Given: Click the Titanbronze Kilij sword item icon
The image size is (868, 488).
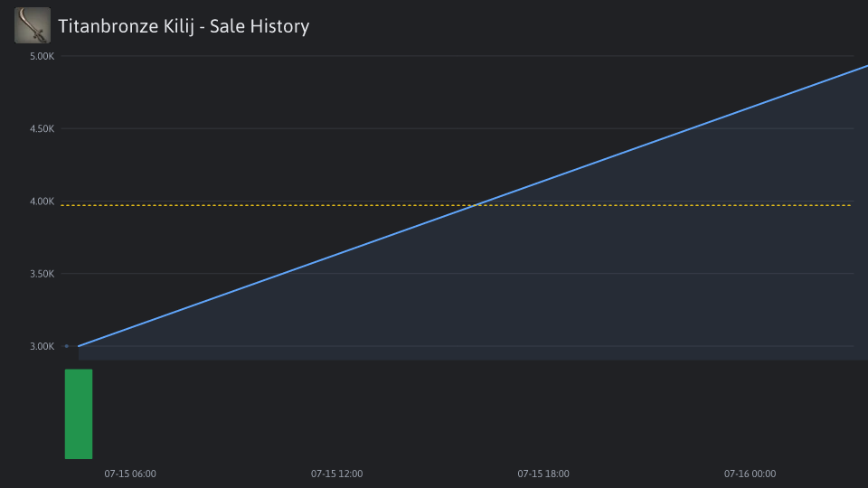Looking at the screenshot, I should 33,25.
